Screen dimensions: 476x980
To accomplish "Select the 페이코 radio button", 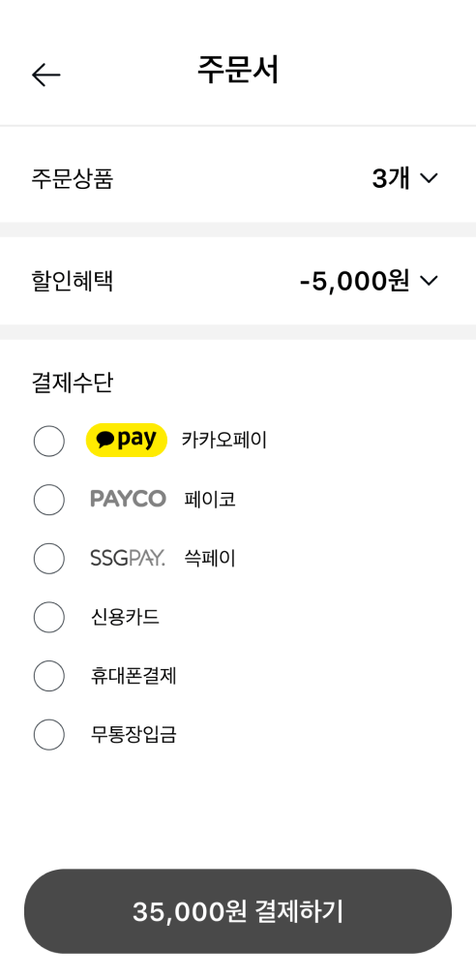I will 48,500.
